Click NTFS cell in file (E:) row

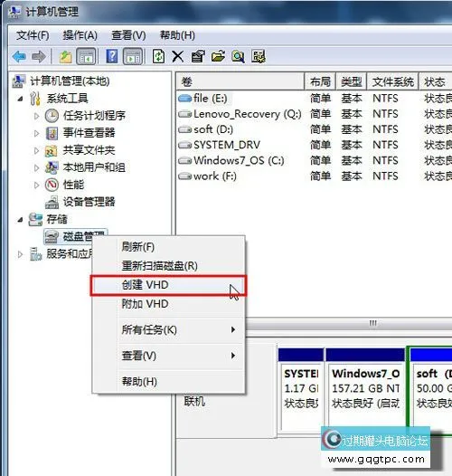coord(385,99)
